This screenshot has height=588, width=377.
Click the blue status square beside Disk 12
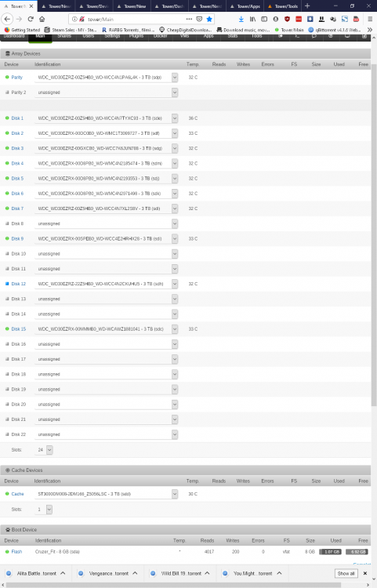pyautogui.click(x=7, y=284)
